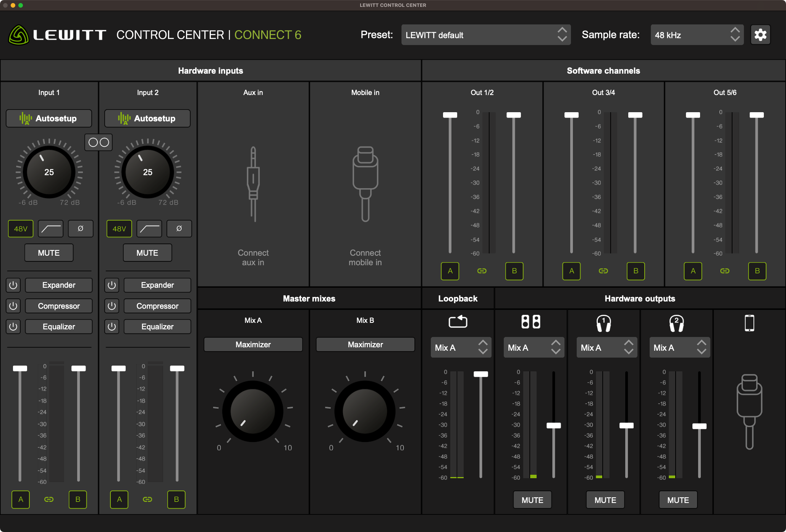Toggle Mix A routing for Out 1/2

450,271
